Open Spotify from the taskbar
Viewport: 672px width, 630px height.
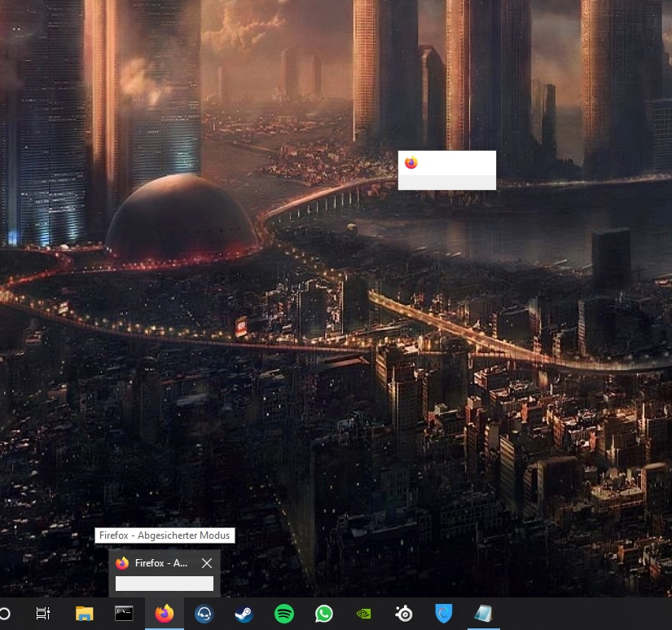(x=283, y=614)
